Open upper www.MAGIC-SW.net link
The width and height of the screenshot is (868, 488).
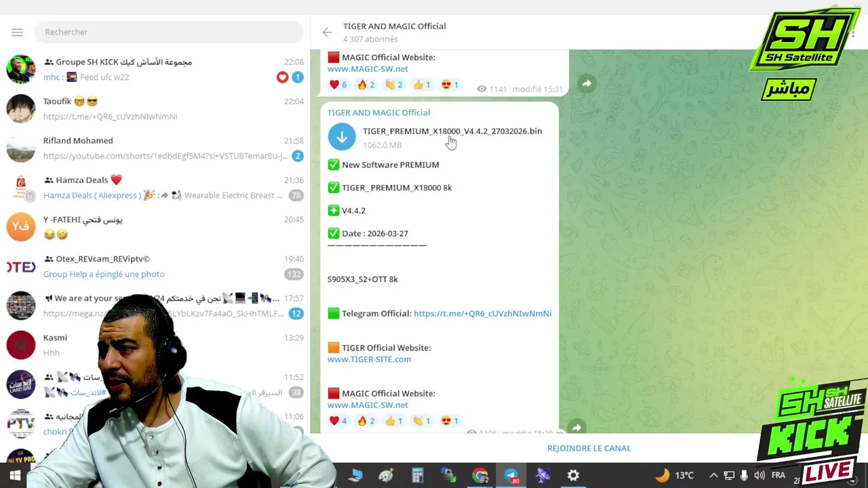pos(368,68)
